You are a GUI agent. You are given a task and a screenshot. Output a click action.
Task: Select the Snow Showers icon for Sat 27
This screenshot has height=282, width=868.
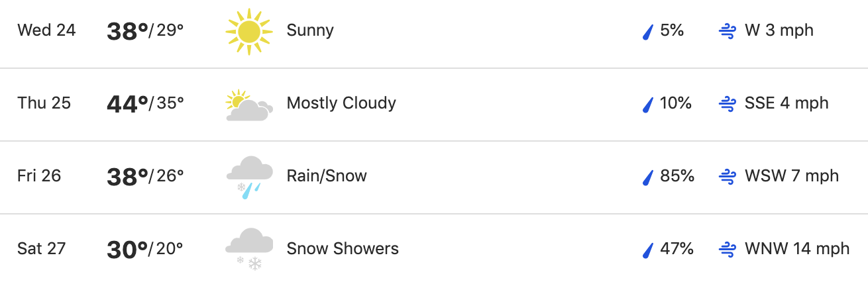coord(249,250)
